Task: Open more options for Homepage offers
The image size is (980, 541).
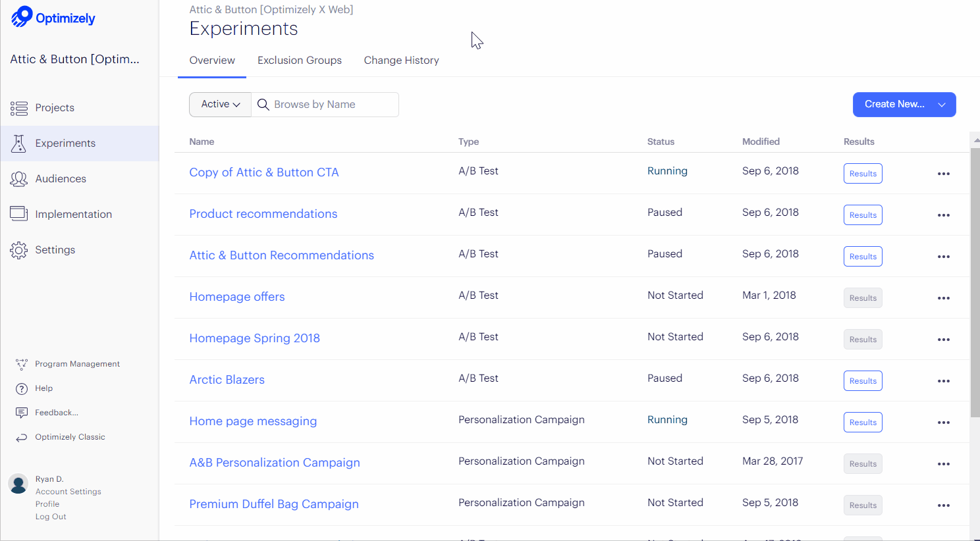Action: tap(944, 298)
